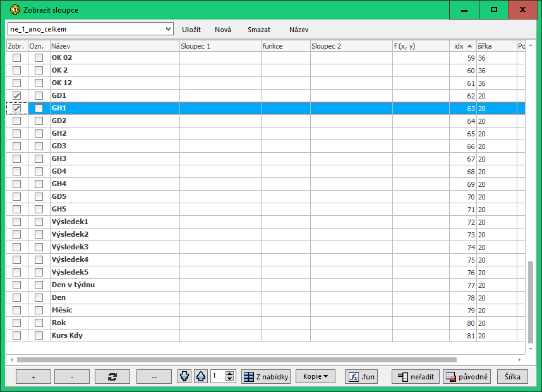The image size is (542, 392).
Task: Select the row named GD4
Action: 265,171
